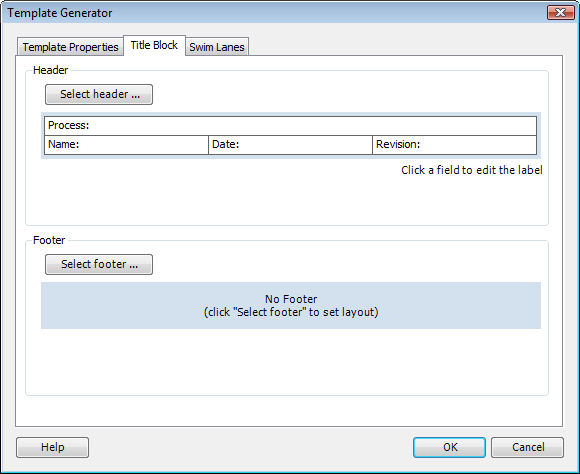Click the No Footer text in preview
Image resolution: width=580 pixels, height=474 pixels.
291,299
